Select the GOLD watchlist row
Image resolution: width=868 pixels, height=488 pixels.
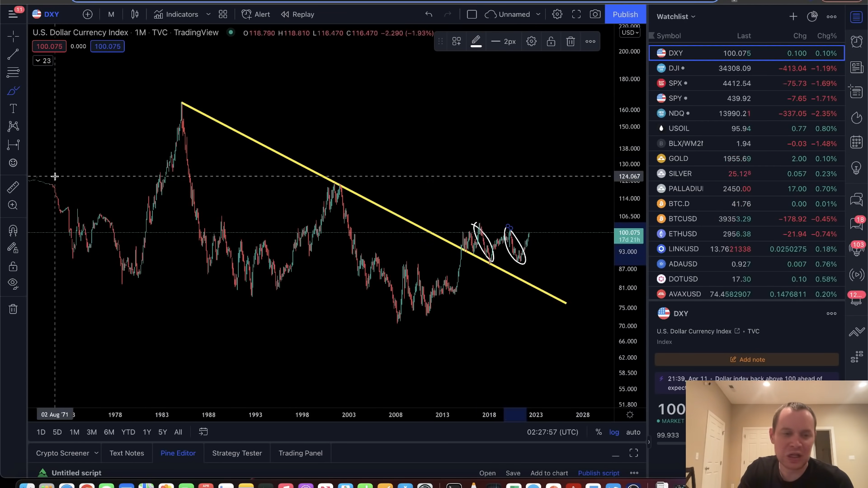point(746,159)
